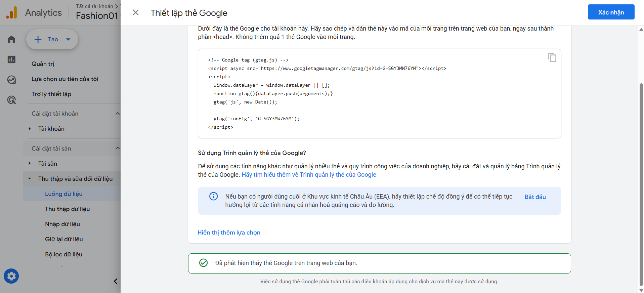This screenshot has width=644, height=293.
Task: Click the Bắt đầu link
Action: [x=535, y=197]
